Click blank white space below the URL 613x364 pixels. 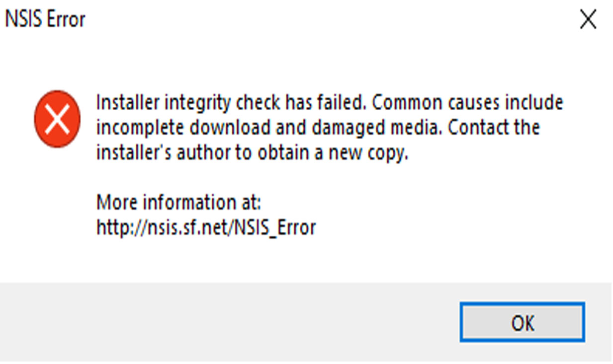pyautogui.click(x=298, y=261)
